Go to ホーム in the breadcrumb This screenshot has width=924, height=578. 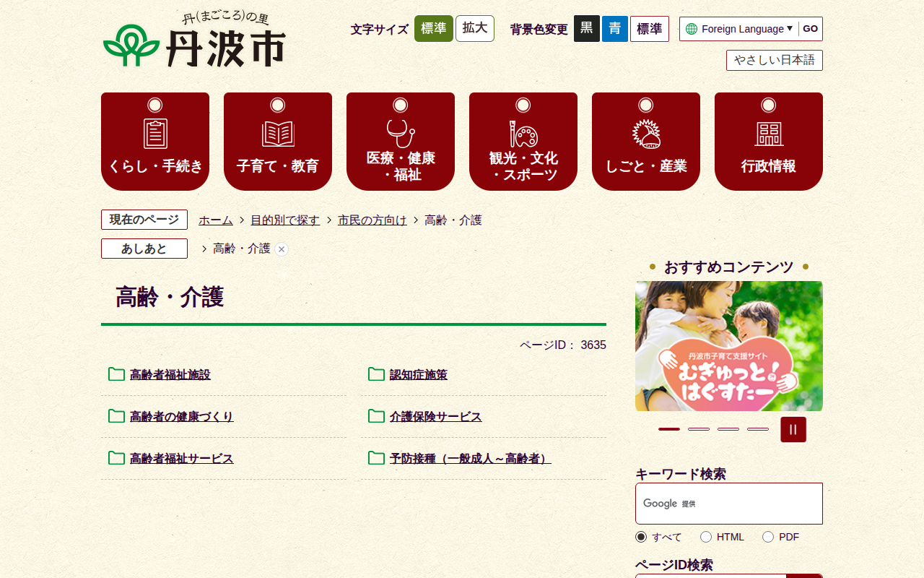[216, 220]
